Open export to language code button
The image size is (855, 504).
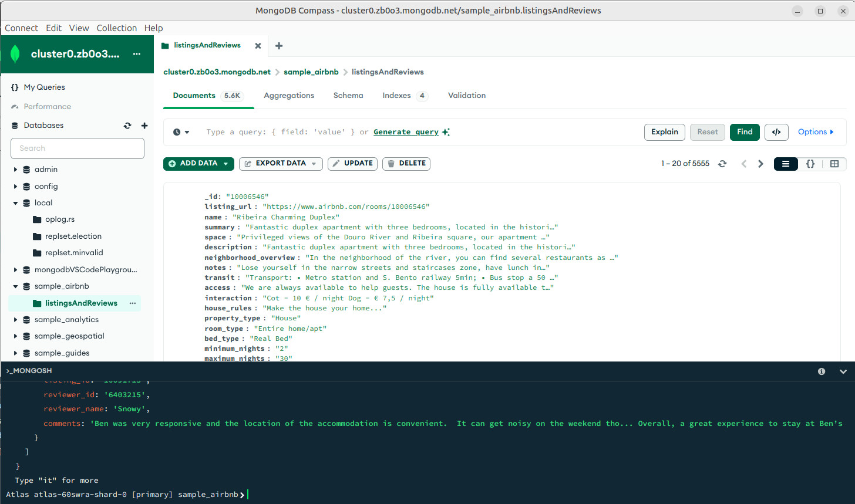pos(776,132)
